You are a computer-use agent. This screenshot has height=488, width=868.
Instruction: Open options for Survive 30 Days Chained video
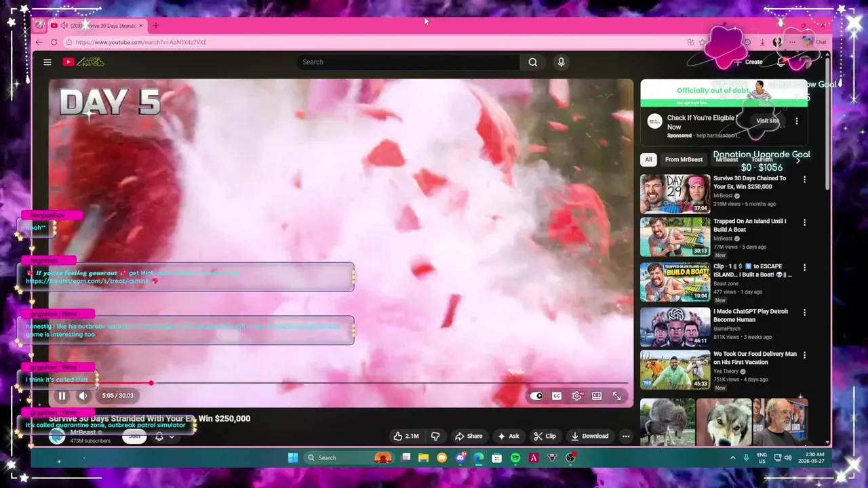tap(805, 180)
